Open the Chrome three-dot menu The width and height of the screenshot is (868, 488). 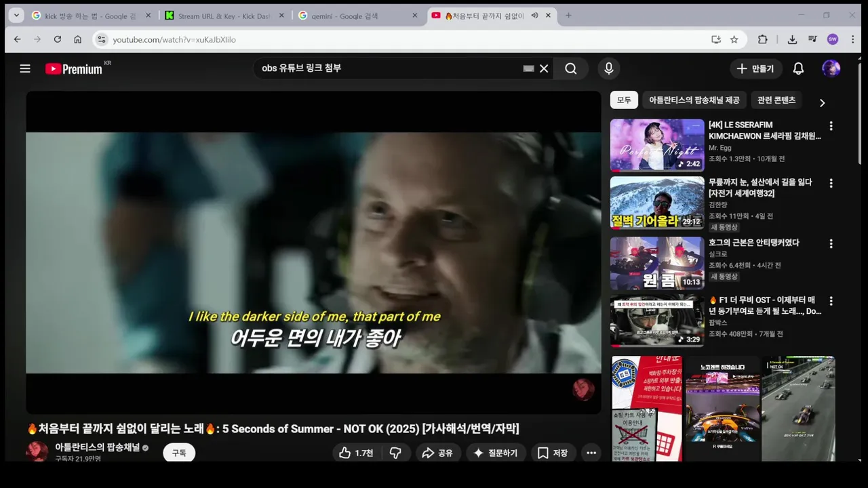[853, 39]
